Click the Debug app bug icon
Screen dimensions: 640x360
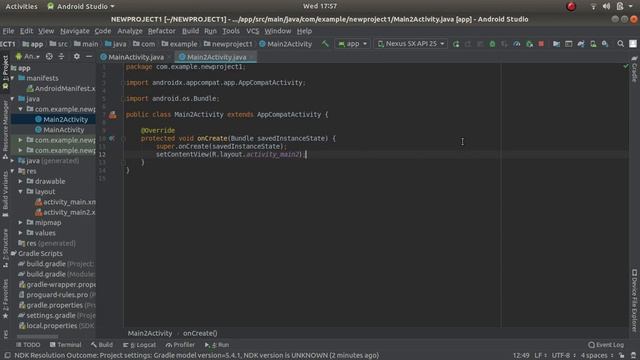tap(492, 44)
